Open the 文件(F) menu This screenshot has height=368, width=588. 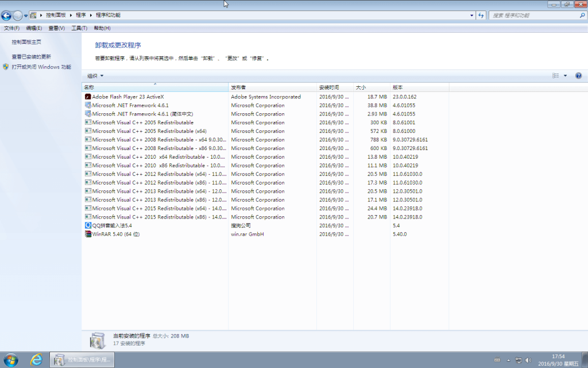(x=11, y=28)
